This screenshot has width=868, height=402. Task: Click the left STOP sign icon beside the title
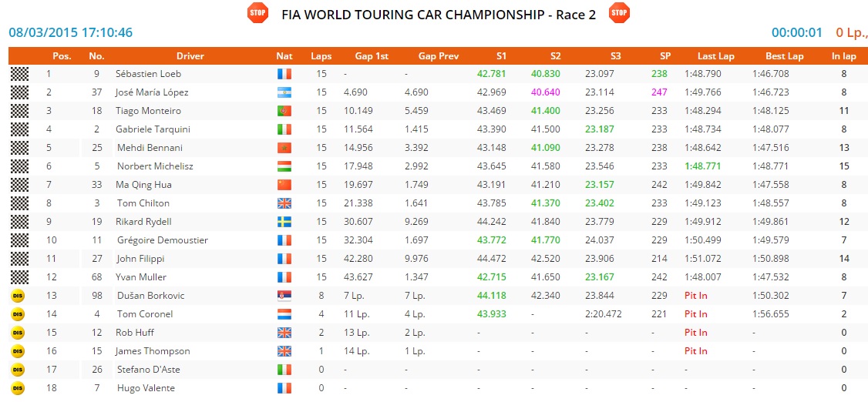[x=257, y=13]
